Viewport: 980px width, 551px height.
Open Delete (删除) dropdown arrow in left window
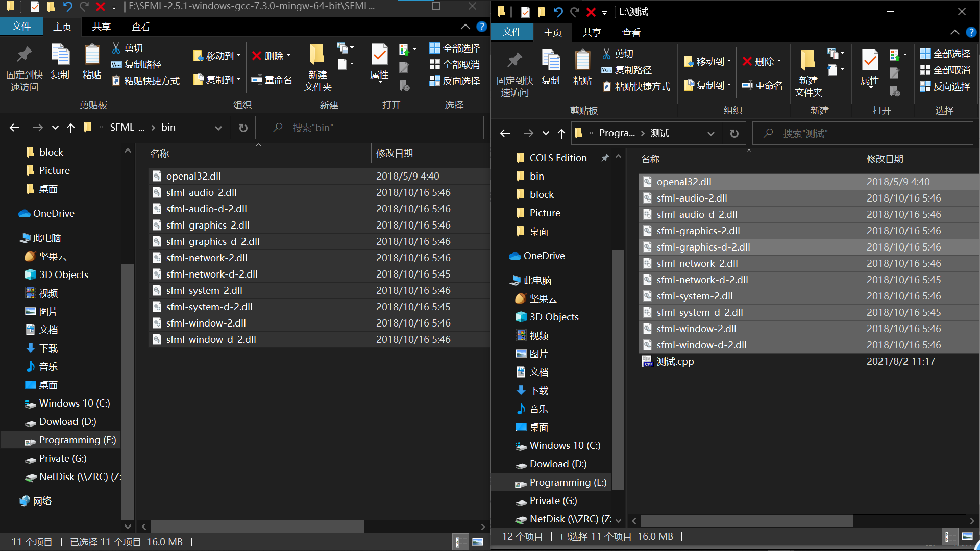[289, 56]
